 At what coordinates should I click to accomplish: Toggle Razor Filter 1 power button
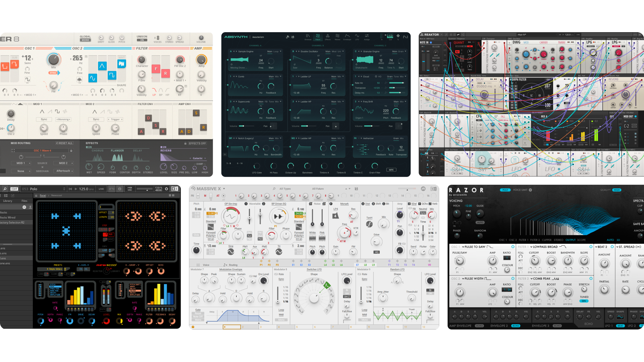pos(591,247)
